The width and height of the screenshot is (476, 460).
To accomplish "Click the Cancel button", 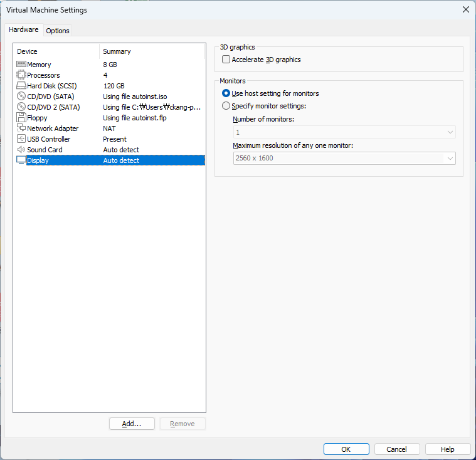I will tap(397, 449).
